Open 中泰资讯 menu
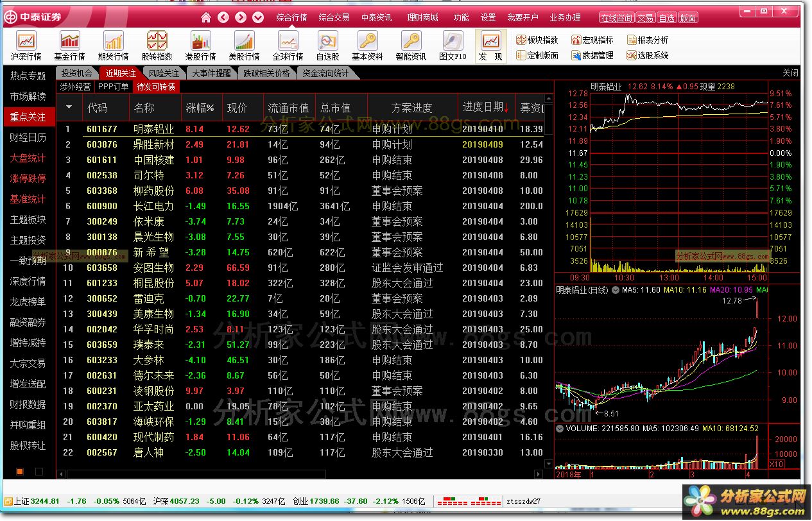The image size is (812, 521). click(x=377, y=17)
